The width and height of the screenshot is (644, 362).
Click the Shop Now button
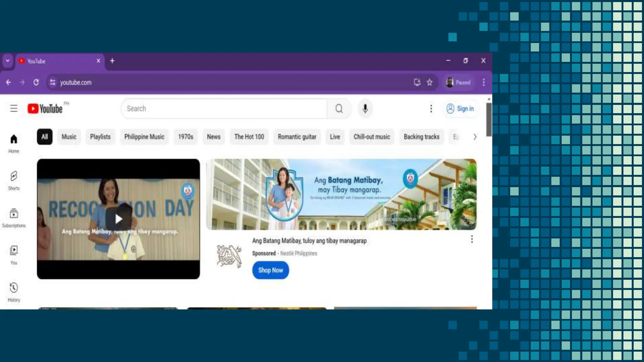270,270
